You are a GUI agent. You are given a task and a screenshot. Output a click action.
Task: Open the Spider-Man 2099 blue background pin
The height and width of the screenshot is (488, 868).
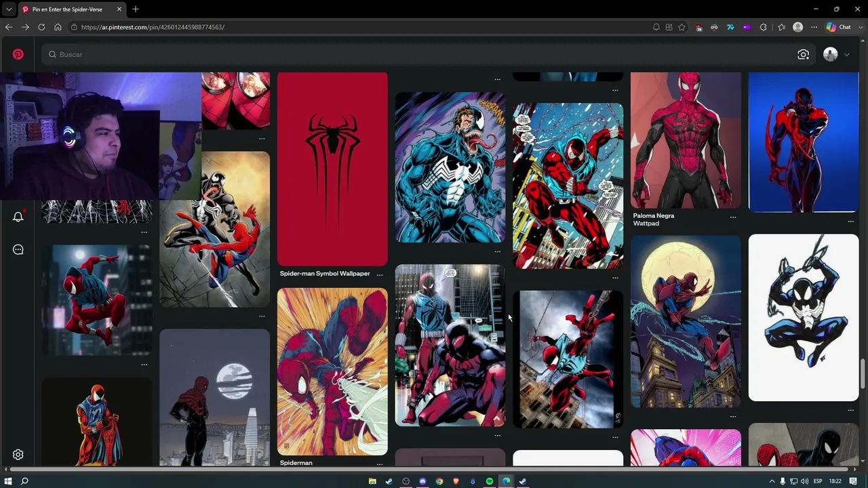[x=804, y=142]
